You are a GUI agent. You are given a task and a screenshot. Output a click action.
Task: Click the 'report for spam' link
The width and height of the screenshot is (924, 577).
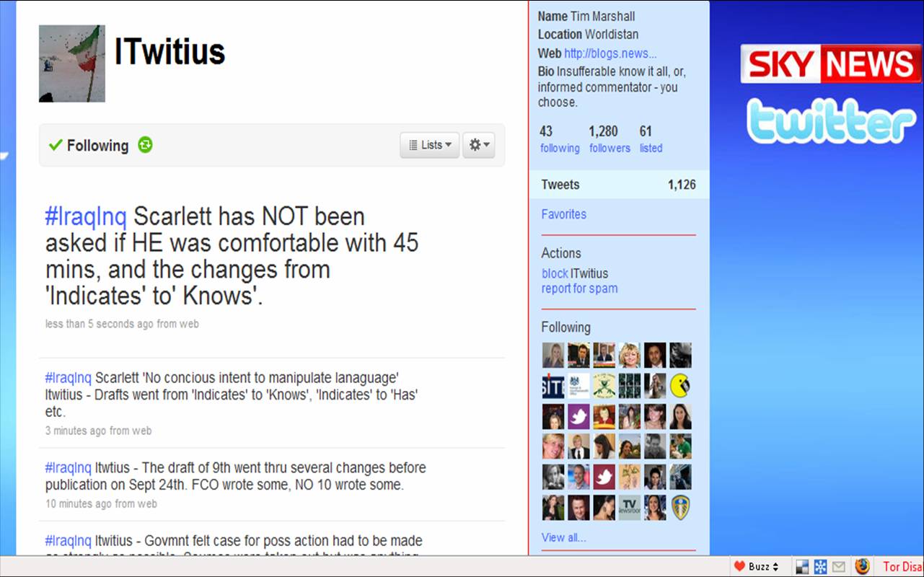(x=579, y=288)
